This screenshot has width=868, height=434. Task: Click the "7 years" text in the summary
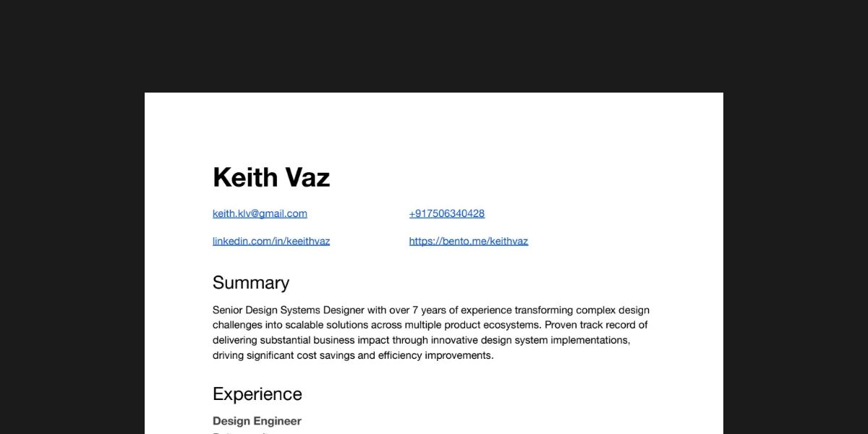pos(425,310)
